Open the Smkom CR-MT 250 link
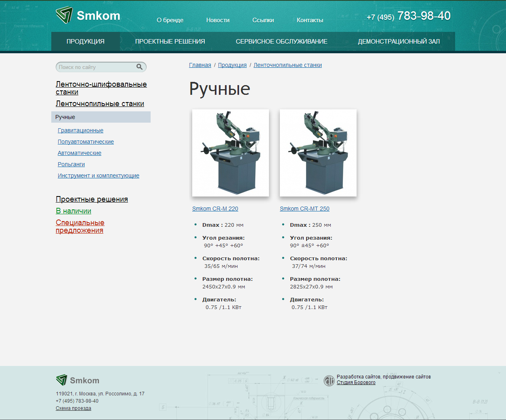The width and height of the screenshot is (506, 420). 304,209
